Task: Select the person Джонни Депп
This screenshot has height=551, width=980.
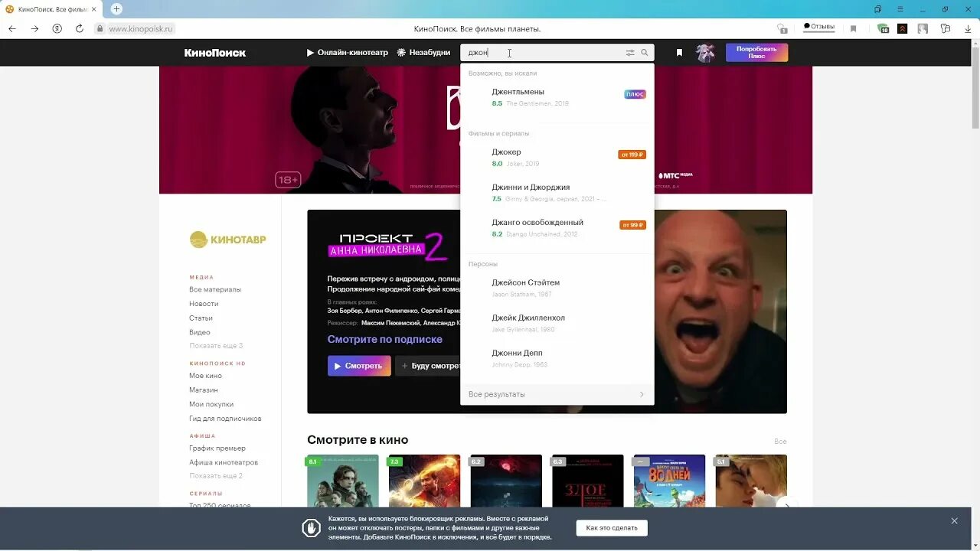Action: 557,358
